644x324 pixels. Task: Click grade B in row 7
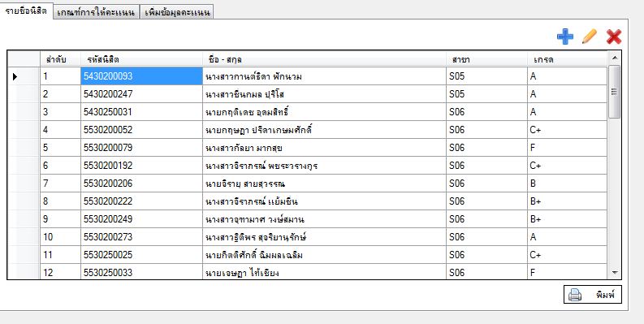click(x=567, y=184)
